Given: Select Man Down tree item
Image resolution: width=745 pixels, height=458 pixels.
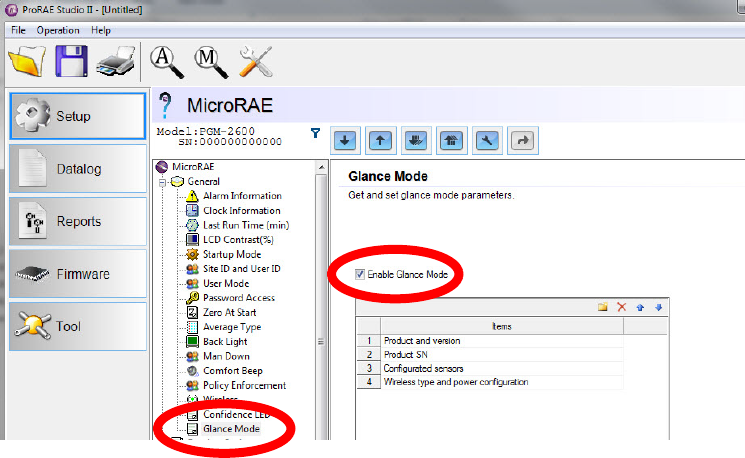Looking at the screenshot, I should click(x=226, y=356).
